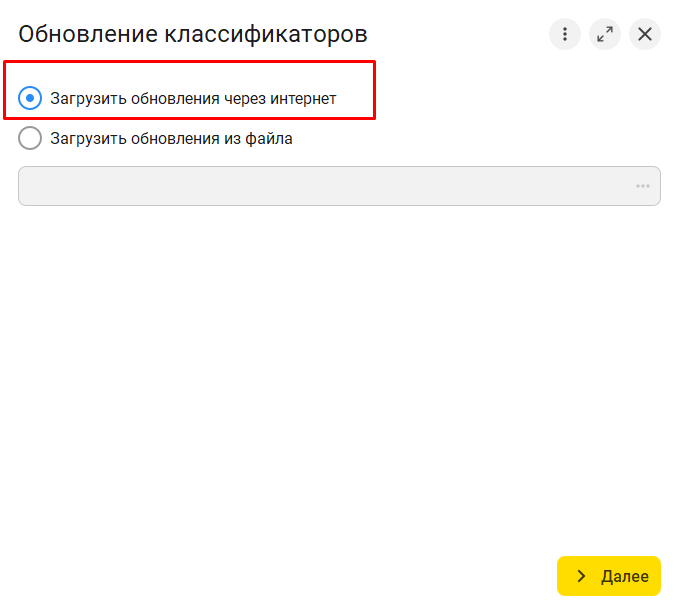
Task: Click the 'Обновление классификаторов' title text
Action: [x=193, y=34]
